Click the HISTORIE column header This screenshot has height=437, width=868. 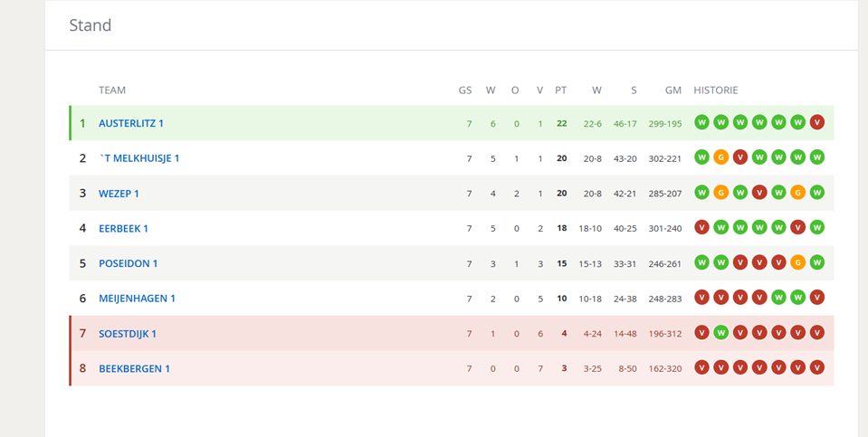pos(716,90)
